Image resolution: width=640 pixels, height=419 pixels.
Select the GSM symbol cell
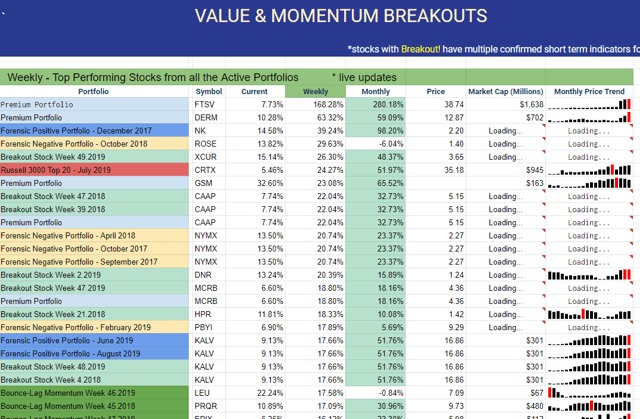(x=209, y=183)
